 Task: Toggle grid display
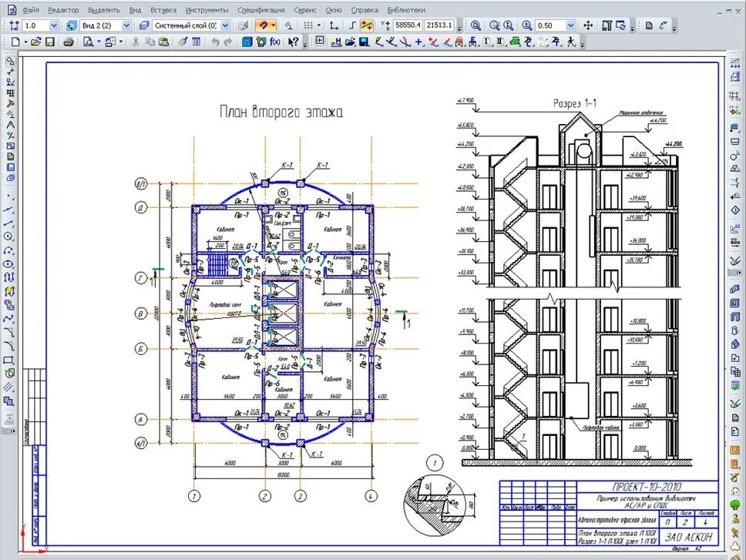click(x=308, y=25)
